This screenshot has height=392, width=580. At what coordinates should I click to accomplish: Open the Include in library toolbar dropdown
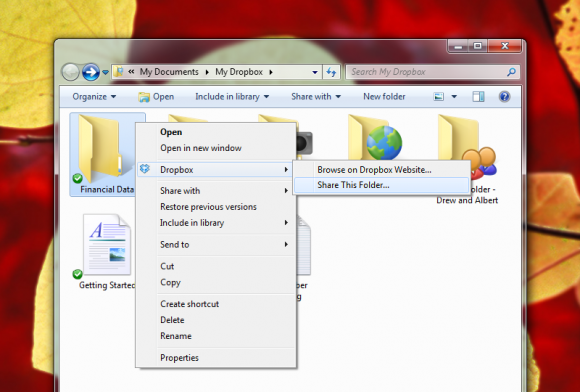232,97
